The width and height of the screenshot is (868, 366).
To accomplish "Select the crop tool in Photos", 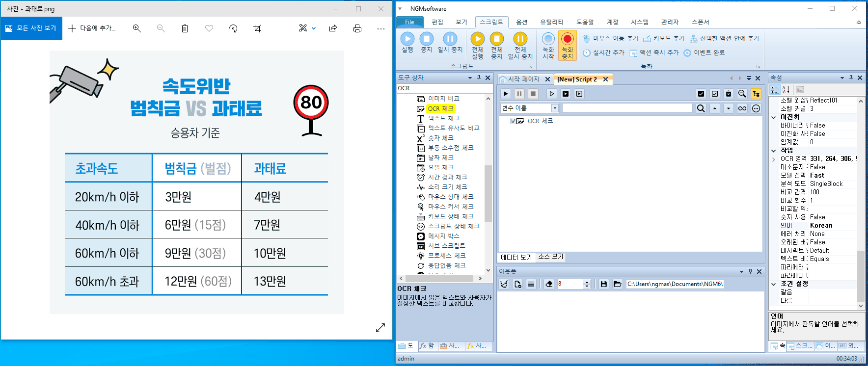I will [x=257, y=28].
